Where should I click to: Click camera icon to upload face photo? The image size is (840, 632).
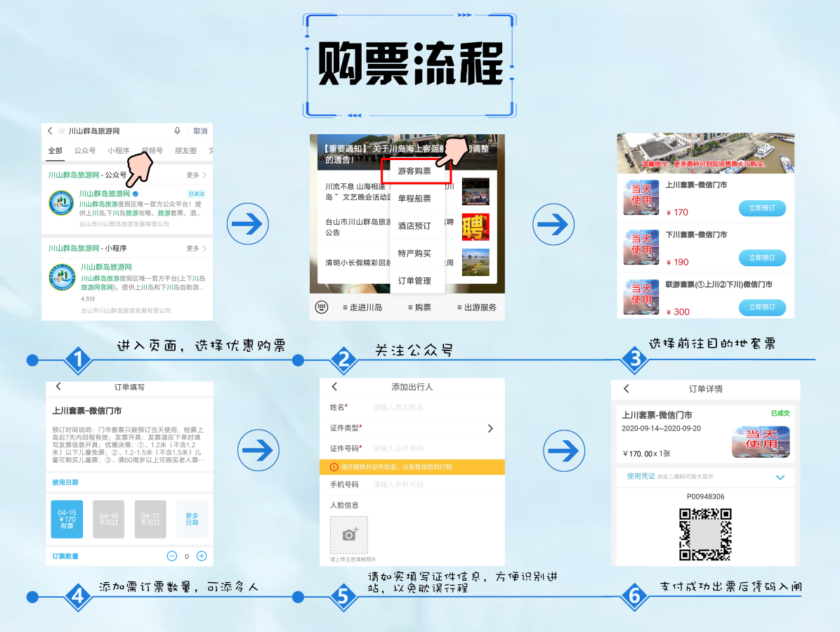pyautogui.click(x=349, y=534)
